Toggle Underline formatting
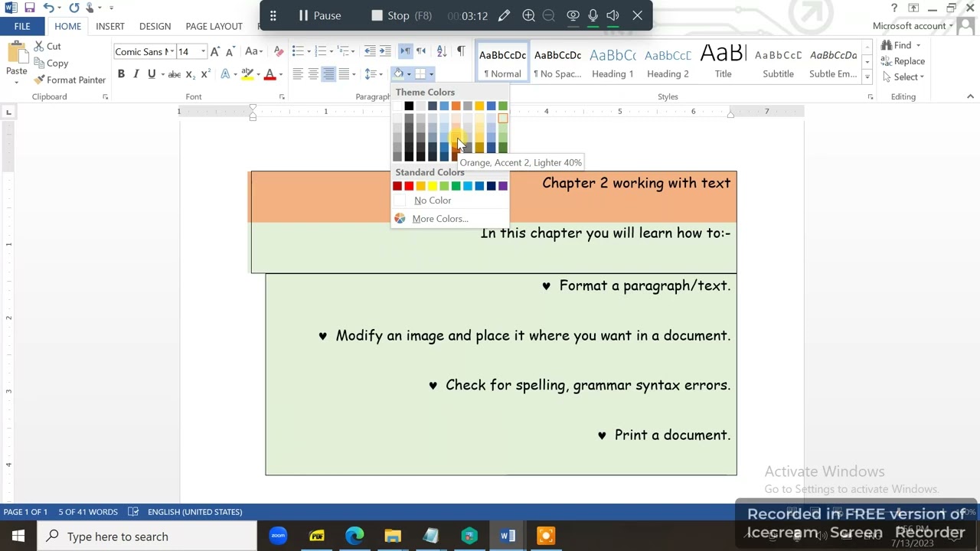 click(x=152, y=74)
